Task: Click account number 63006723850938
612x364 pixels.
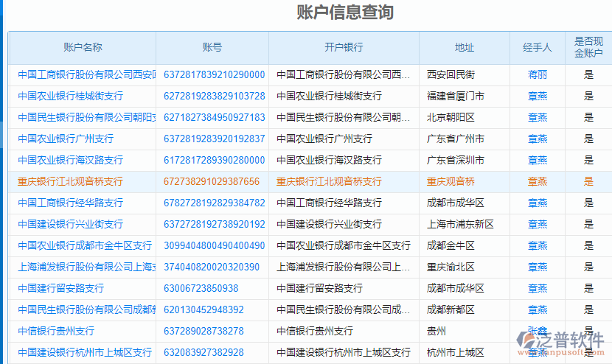Action: 201,288
